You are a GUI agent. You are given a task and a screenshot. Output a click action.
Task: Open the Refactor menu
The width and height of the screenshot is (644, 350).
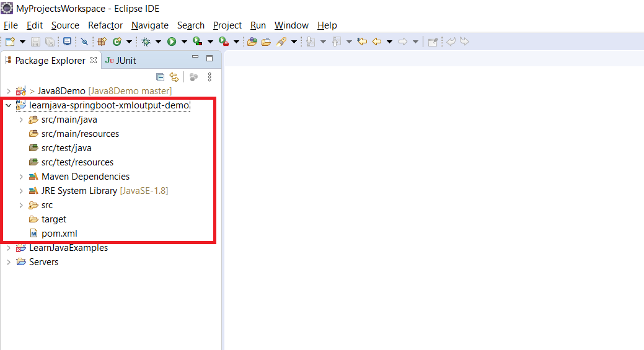tap(105, 25)
